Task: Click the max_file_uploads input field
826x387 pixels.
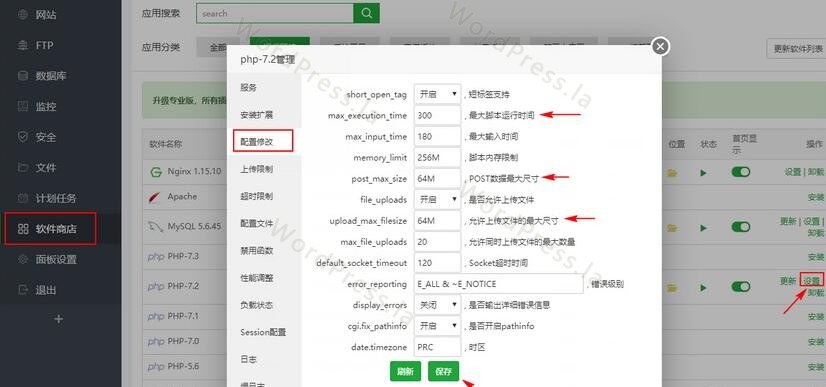Action: click(437, 242)
